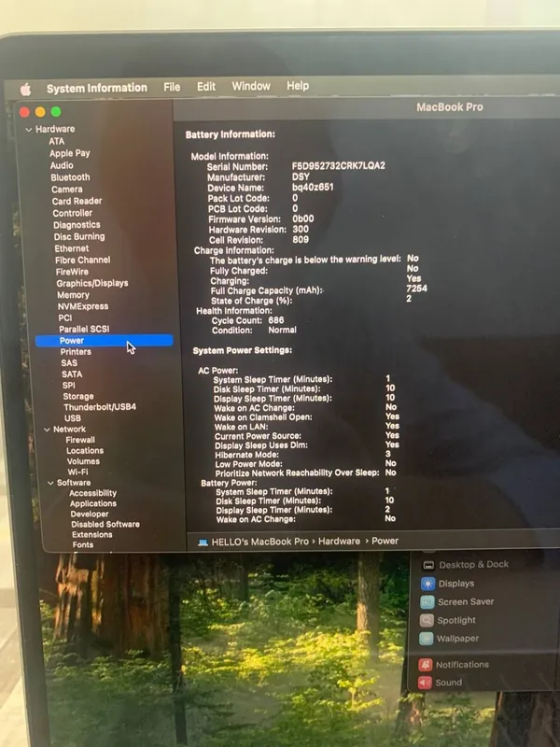Select Fibre Channel in the sidebar
Viewport: 560px width, 747px height.
83,261
